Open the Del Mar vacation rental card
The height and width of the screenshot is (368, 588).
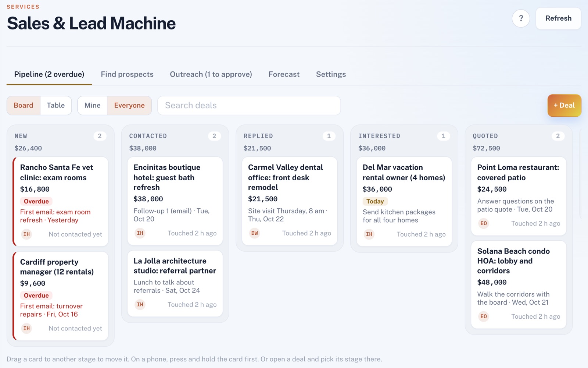coord(404,202)
